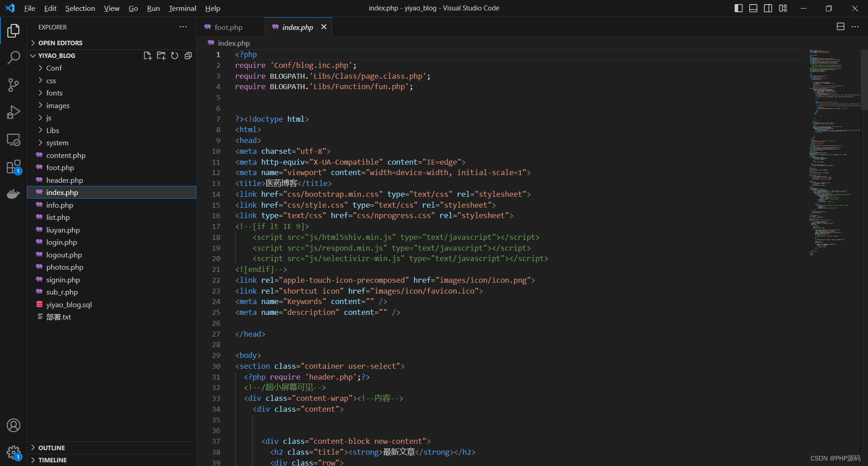Click line number 13 in gutter
The image size is (868, 466).
tap(216, 183)
